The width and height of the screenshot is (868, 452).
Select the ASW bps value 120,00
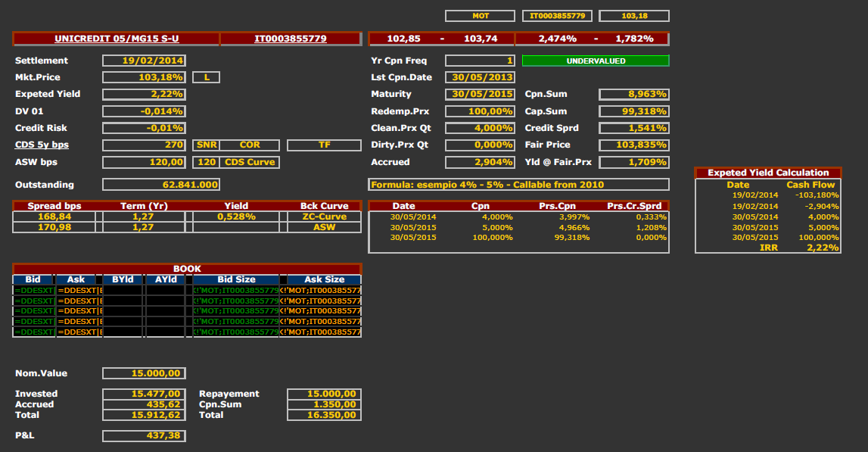tap(144, 162)
